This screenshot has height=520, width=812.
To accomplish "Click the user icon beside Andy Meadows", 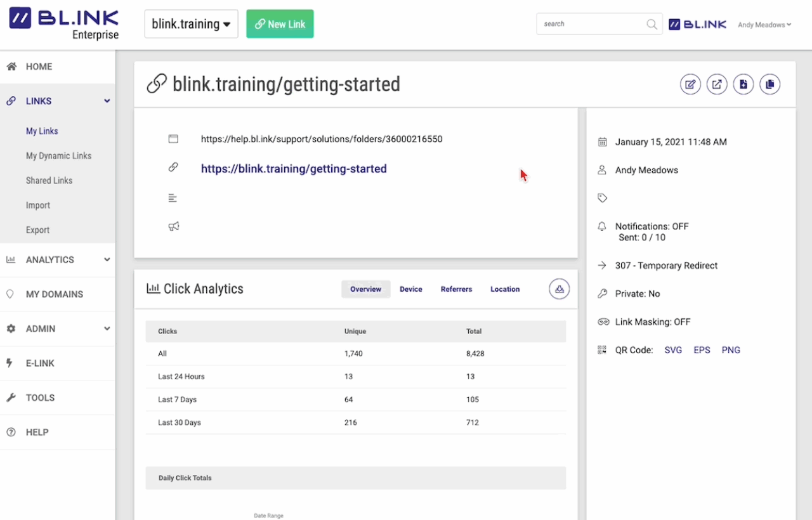I will click(x=603, y=170).
